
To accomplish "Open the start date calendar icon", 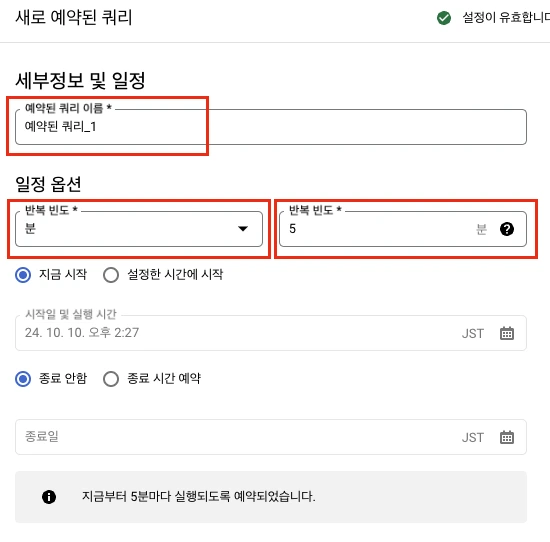I will click(507, 333).
